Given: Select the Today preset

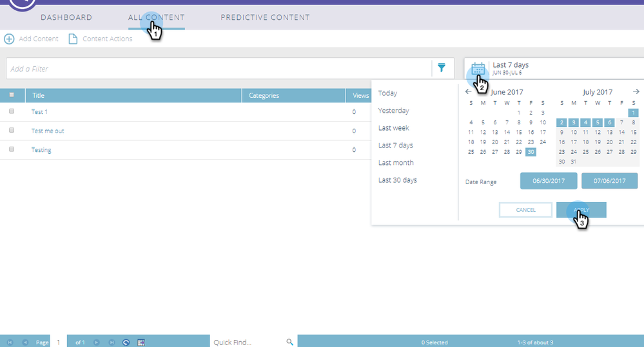Looking at the screenshot, I should tap(387, 93).
